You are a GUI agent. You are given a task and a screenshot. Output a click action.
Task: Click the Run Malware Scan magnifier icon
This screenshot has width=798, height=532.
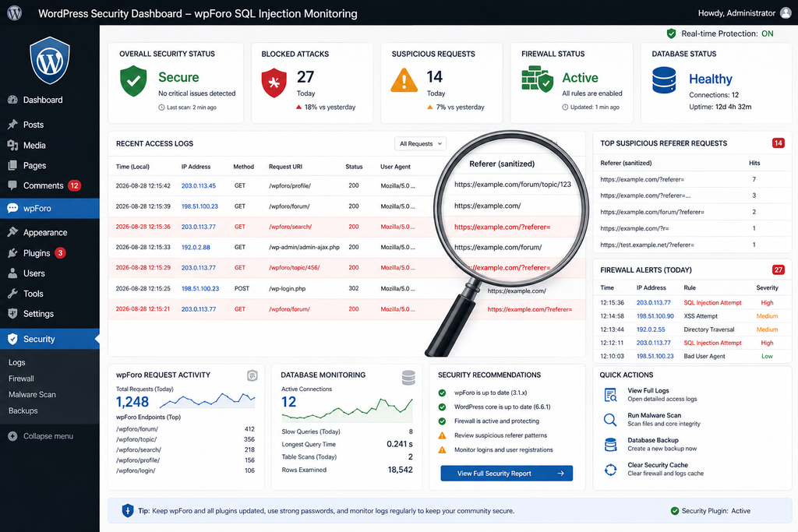point(610,420)
